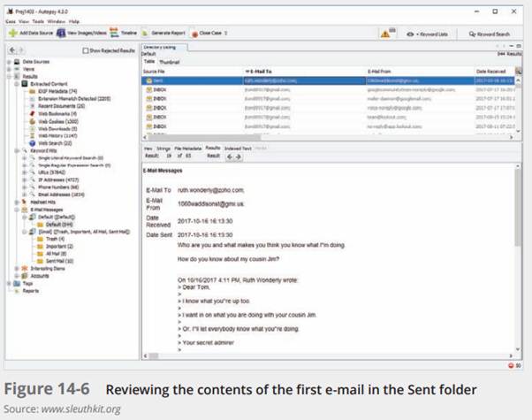Viewport: 532px width, 420px height.
Task: Select the first INBOX row below Sent
Action: pos(328,90)
